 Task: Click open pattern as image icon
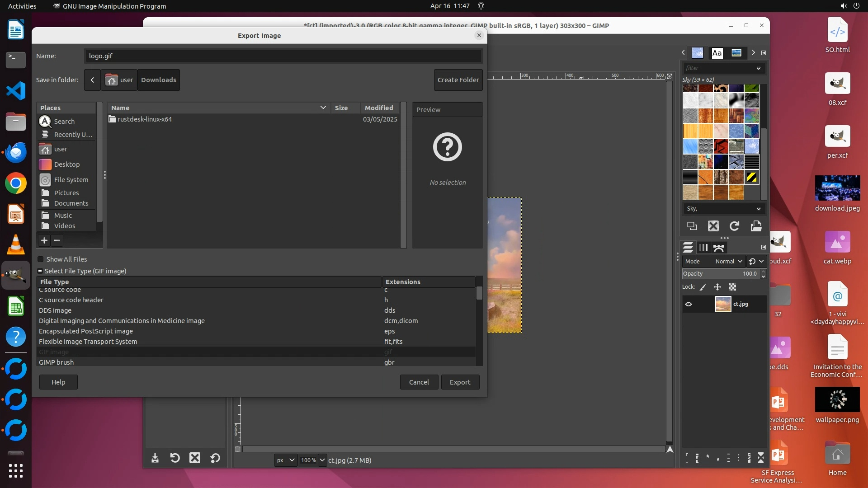coord(756,226)
